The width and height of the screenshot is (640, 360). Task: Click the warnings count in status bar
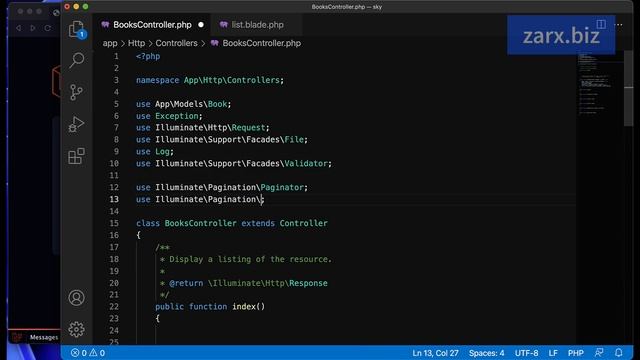pos(97,353)
